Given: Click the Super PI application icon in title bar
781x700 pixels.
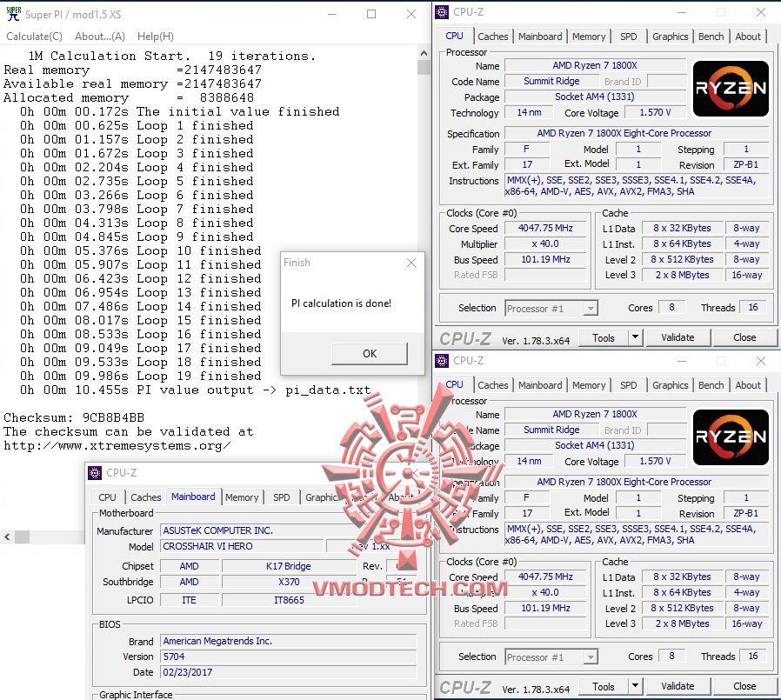Looking at the screenshot, I should pyautogui.click(x=12, y=13).
